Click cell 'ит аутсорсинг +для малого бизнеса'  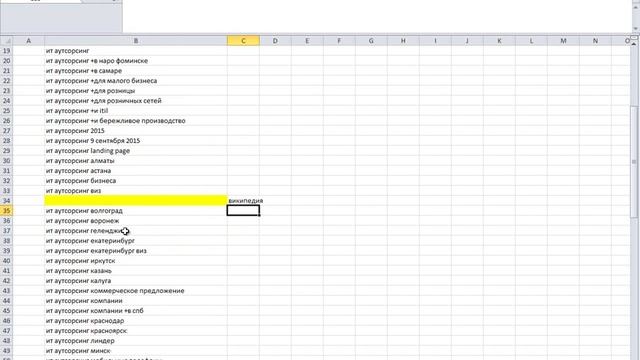(136, 81)
